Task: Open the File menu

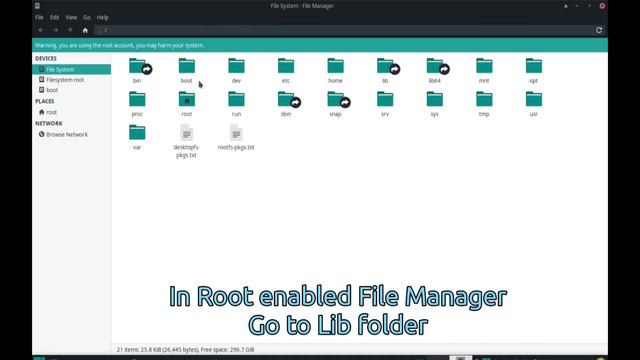Action: tap(39, 18)
